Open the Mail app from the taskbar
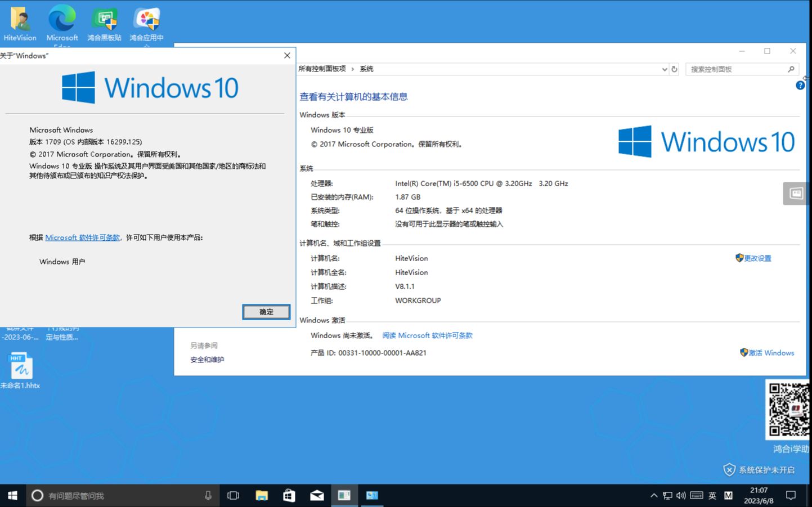 [x=317, y=495]
